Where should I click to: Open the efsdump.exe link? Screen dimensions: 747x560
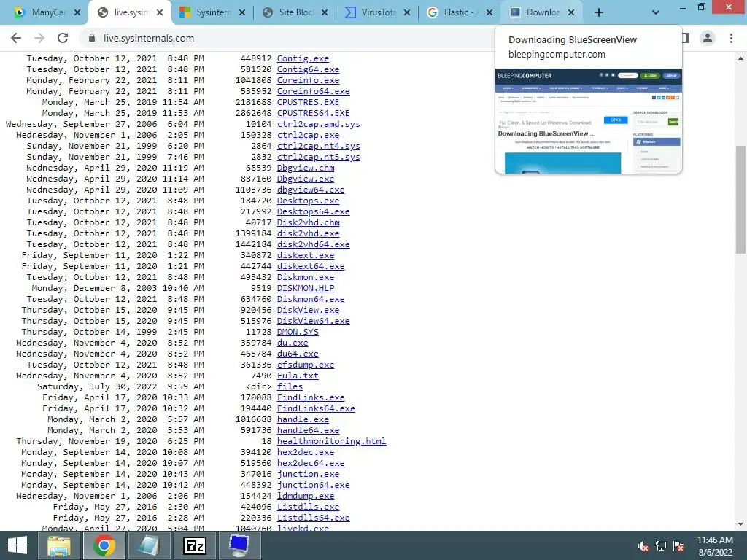pos(306,365)
